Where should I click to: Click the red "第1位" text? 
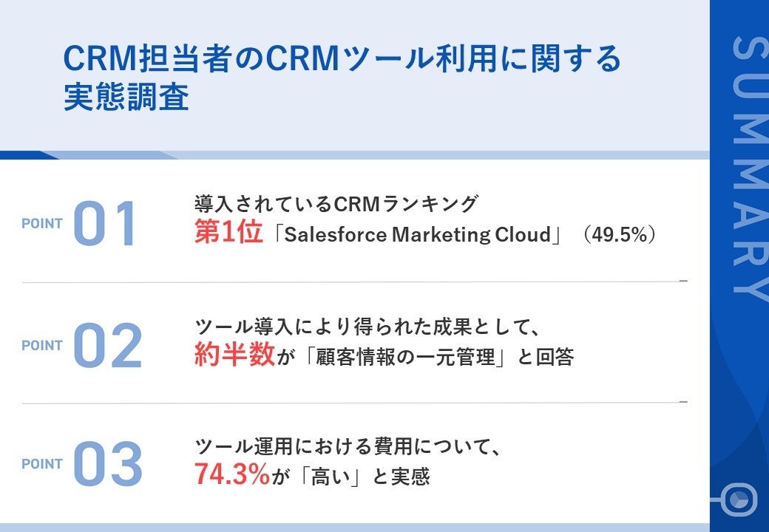coord(228,234)
